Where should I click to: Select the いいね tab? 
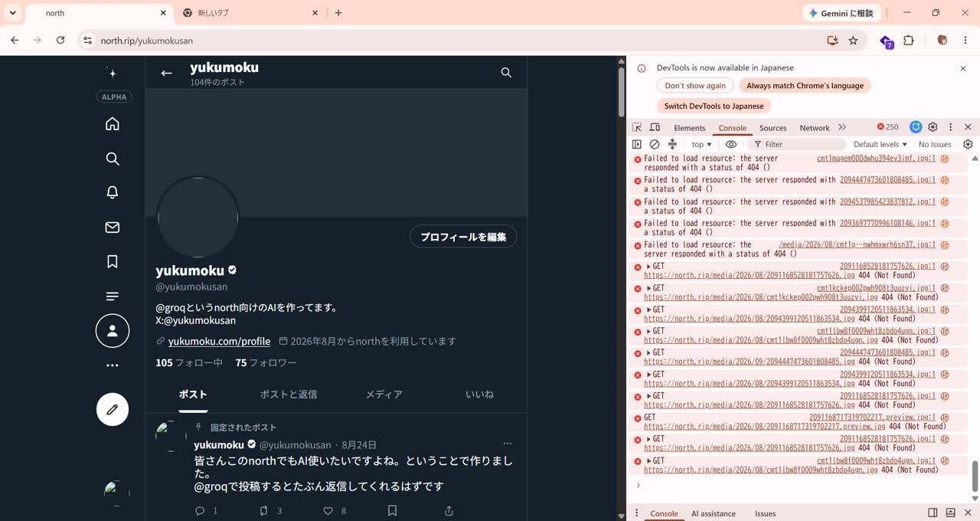tap(479, 395)
